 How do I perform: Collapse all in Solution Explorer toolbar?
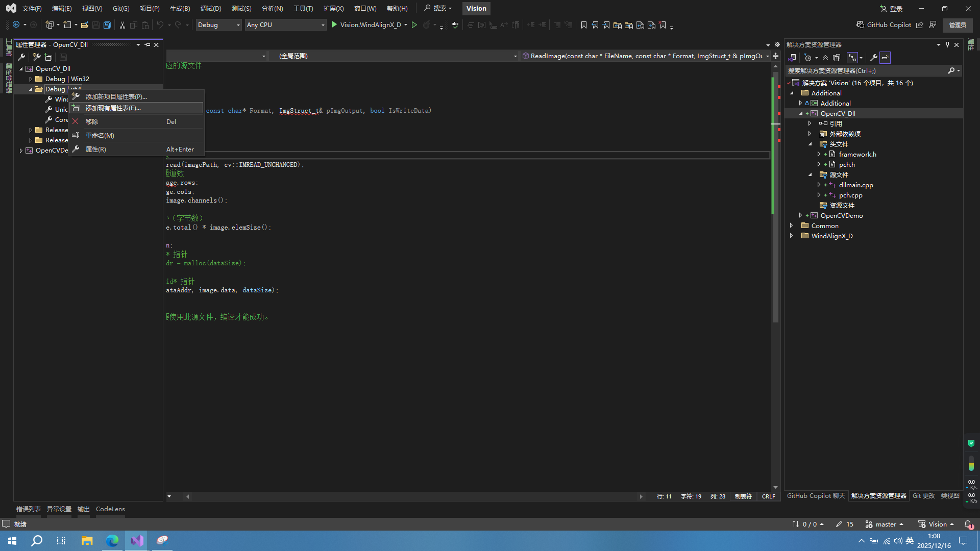click(x=825, y=58)
